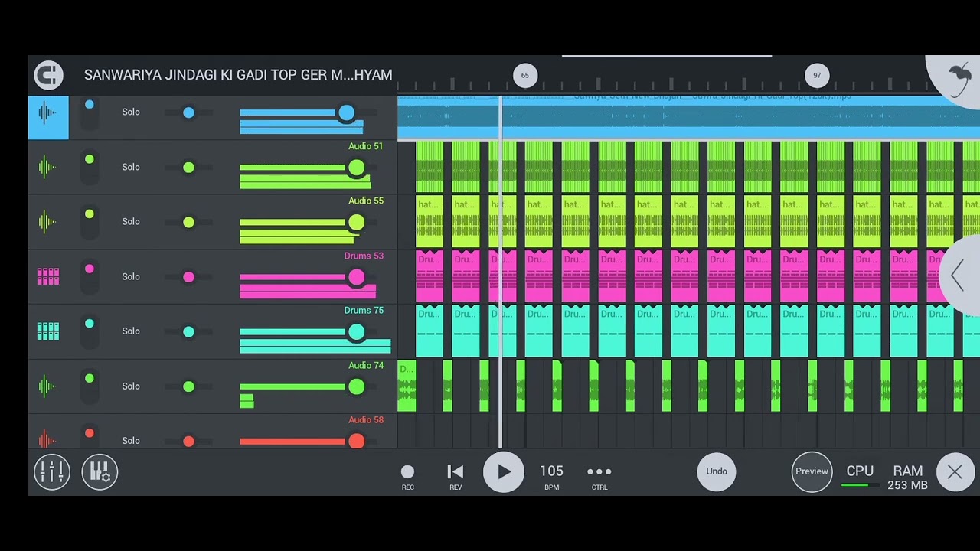The width and height of the screenshot is (980, 551).
Task: Set Audio 74 volume slider
Action: pos(356,387)
